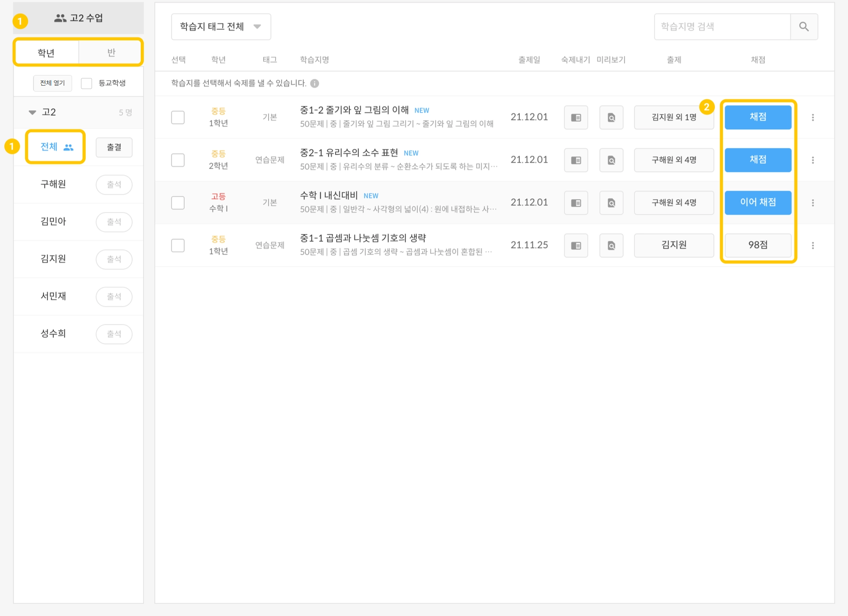Open the 학습지 태그 전체 dropdown

point(220,27)
